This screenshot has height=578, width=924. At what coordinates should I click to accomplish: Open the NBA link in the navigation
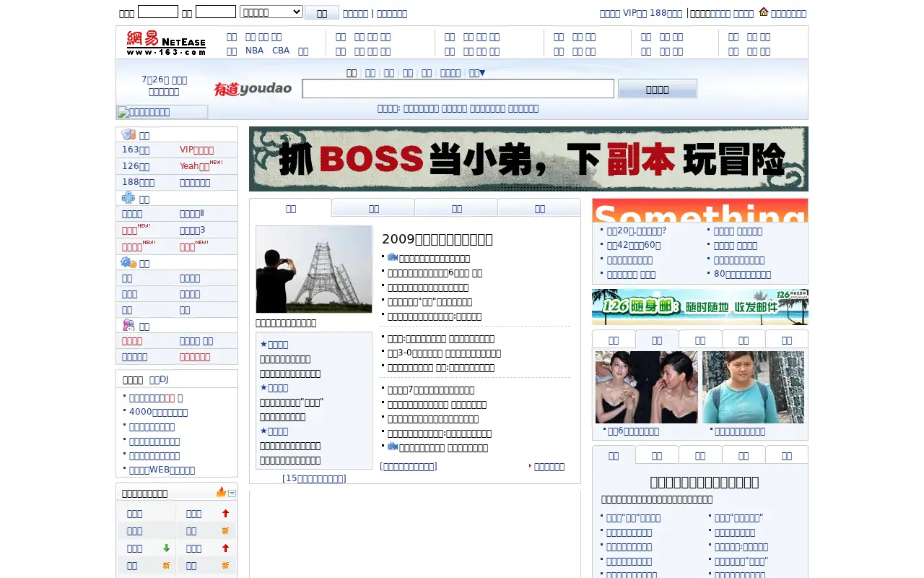point(254,51)
